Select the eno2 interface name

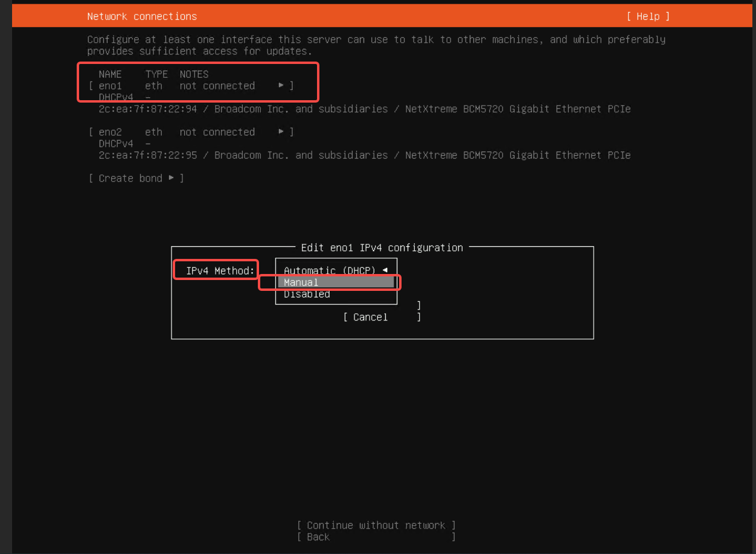tap(110, 132)
